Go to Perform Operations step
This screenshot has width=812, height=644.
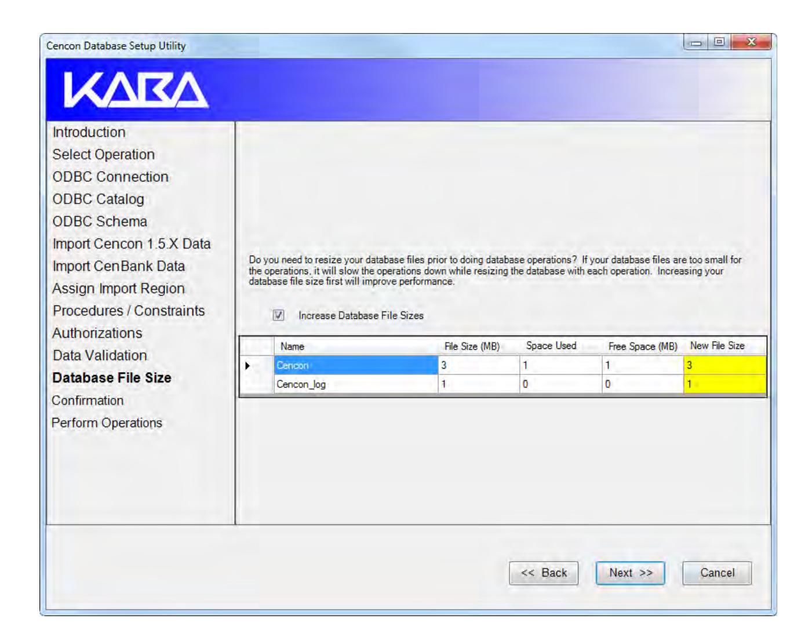[x=107, y=423]
